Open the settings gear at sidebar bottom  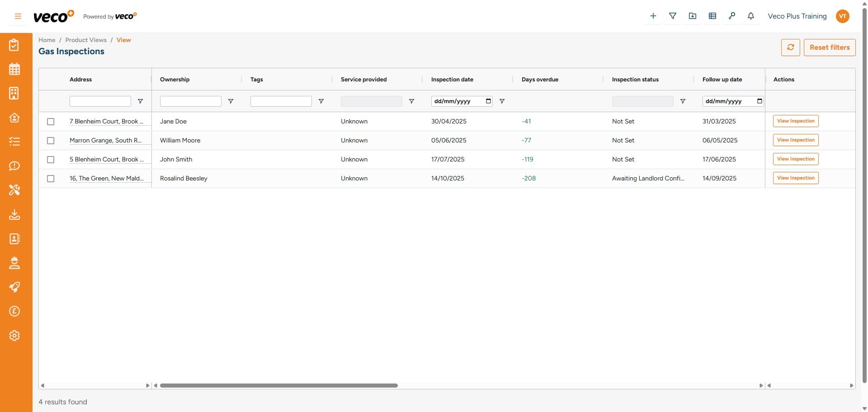[15, 336]
